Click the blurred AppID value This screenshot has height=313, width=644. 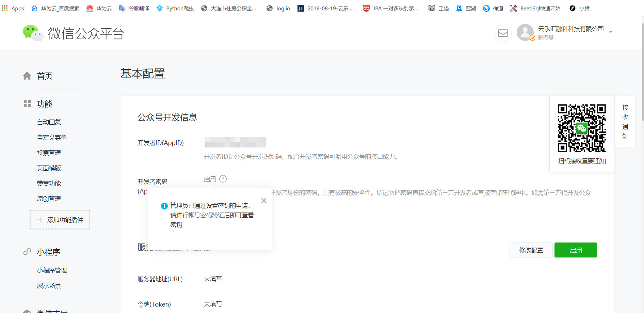click(x=235, y=142)
